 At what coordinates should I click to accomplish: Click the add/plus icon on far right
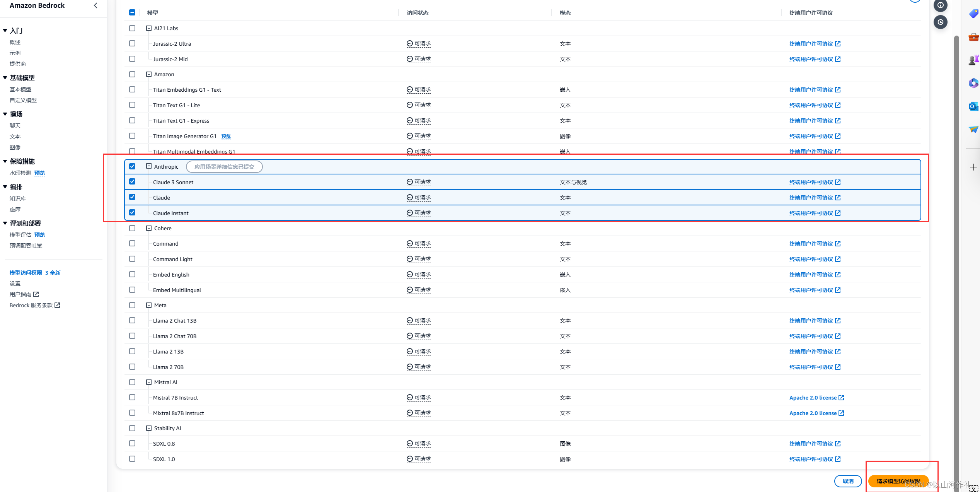click(x=973, y=167)
